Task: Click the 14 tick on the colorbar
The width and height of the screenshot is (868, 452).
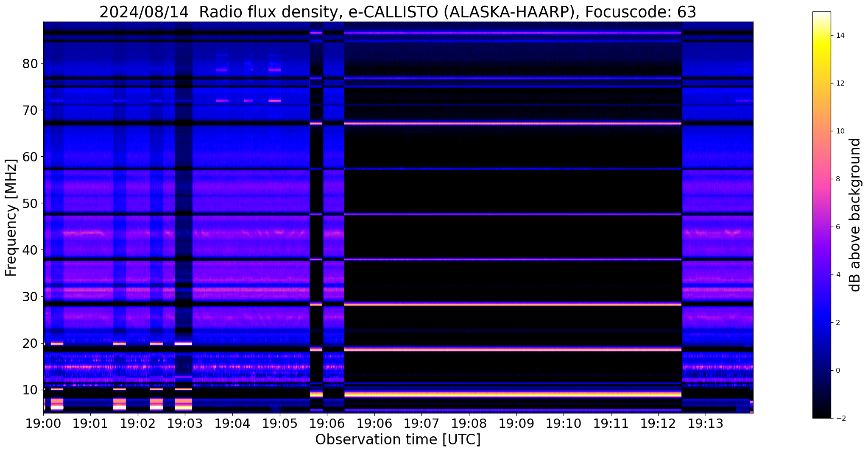Action: point(839,36)
